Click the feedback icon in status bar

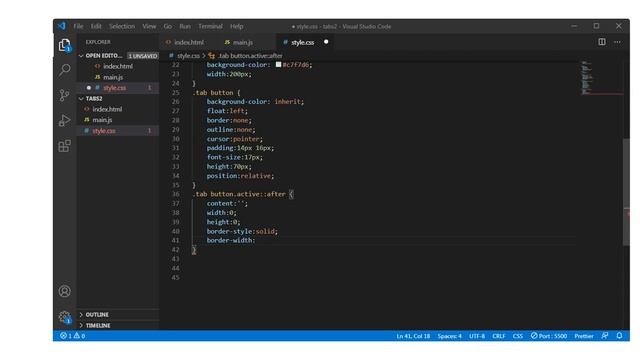pyautogui.click(x=604, y=336)
